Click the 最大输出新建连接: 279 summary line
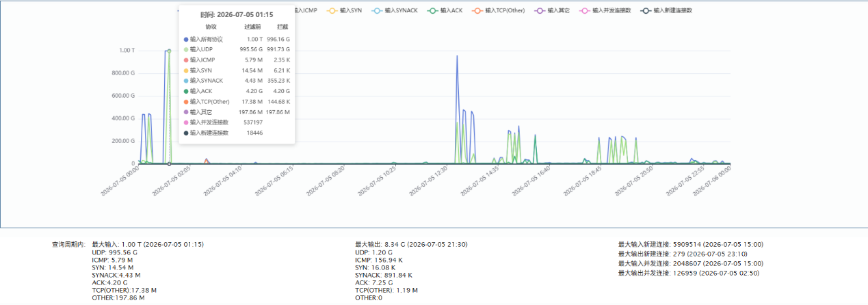This screenshot has height=305, width=868. [x=682, y=254]
